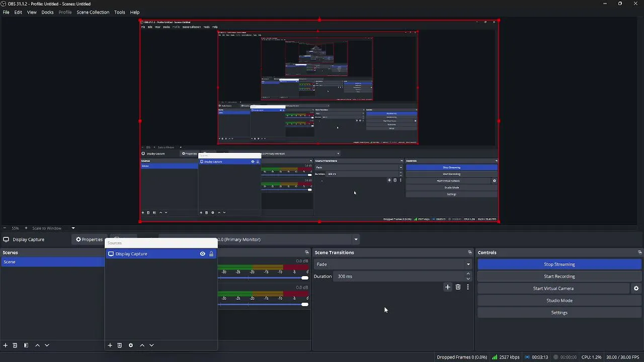Open the Tools menu
Image resolution: width=644 pixels, height=362 pixels.
pyautogui.click(x=119, y=12)
